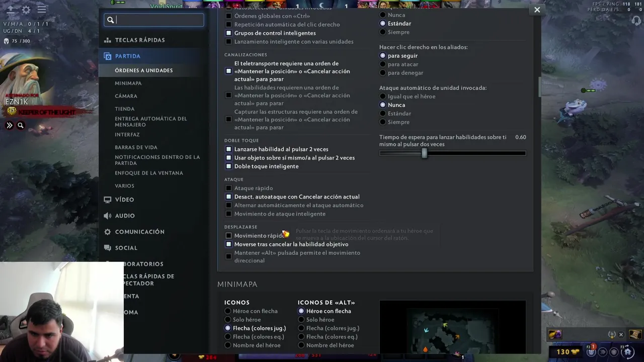
Task: Toggle Grupos de control inteligentes checkbox
Action: [x=229, y=33]
